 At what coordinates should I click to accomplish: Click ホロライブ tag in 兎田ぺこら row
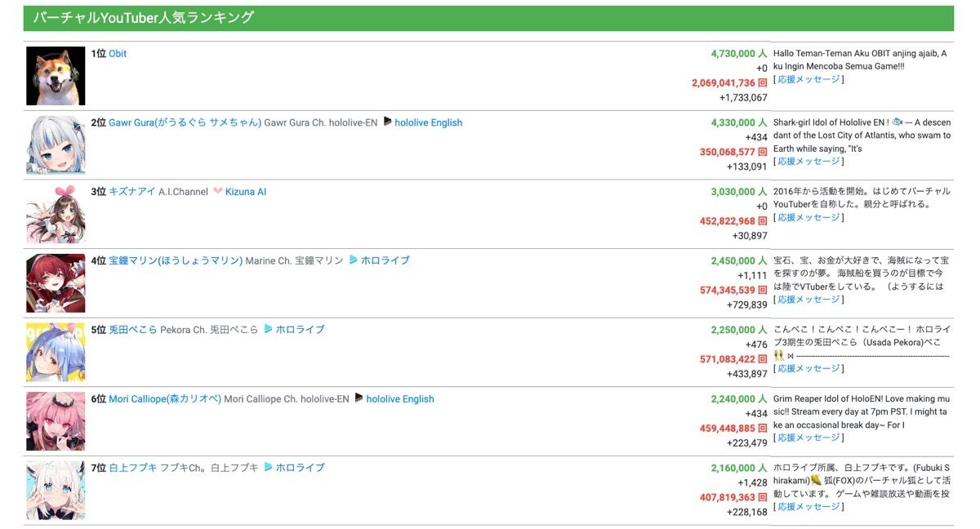pos(300,330)
